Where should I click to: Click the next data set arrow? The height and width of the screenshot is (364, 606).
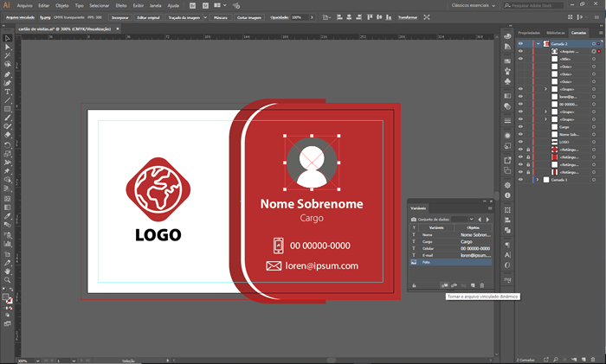pos(487,220)
